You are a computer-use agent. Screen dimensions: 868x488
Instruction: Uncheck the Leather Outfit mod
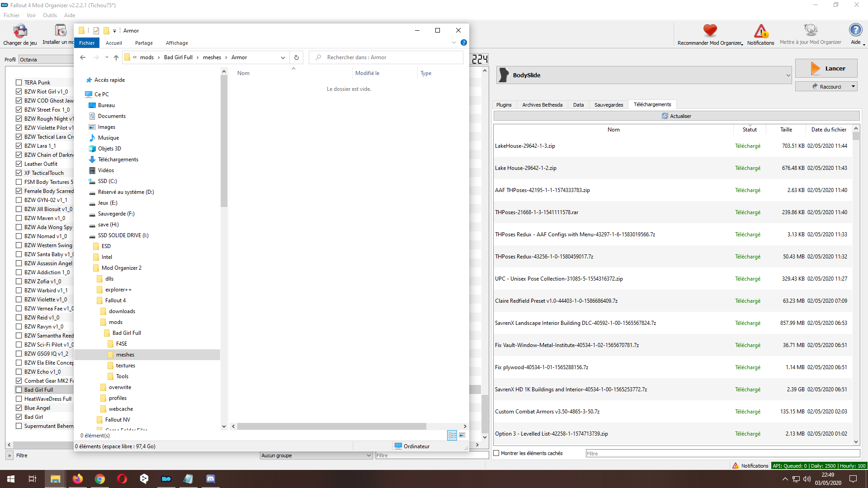coord(19,164)
